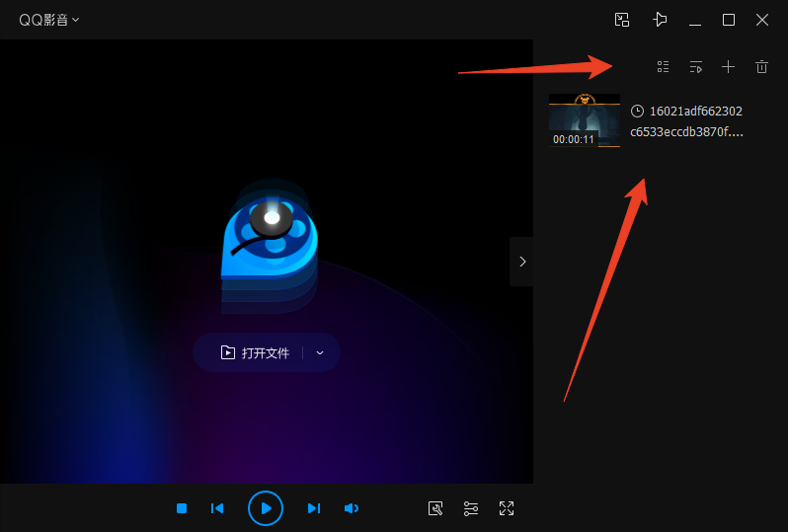Open the video toolbox icon
Image resolution: width=788 pixels, height=532 pixels.
(435, 508)
